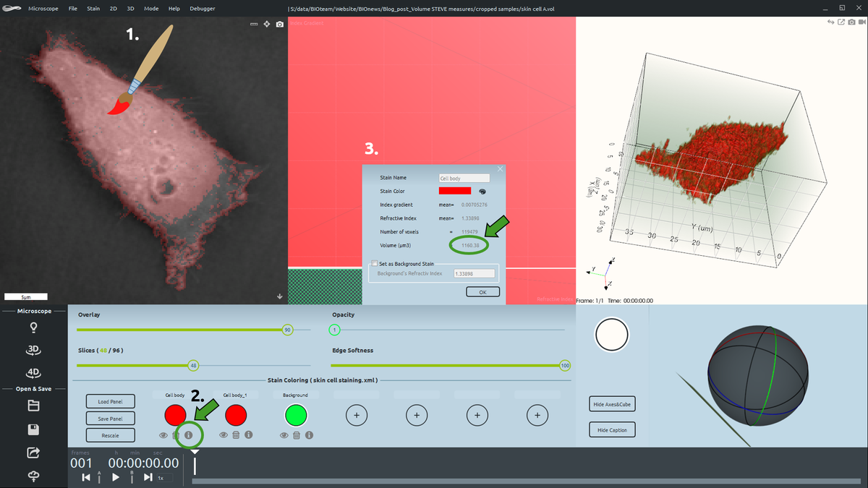The image size is (868, 488).
Task: Click the pan move icon in 2D view
Action: point(267,24)
